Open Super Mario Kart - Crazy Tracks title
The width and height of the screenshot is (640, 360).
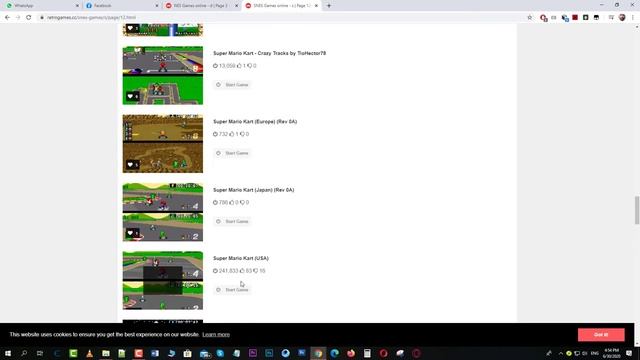(x=269, y=53)
